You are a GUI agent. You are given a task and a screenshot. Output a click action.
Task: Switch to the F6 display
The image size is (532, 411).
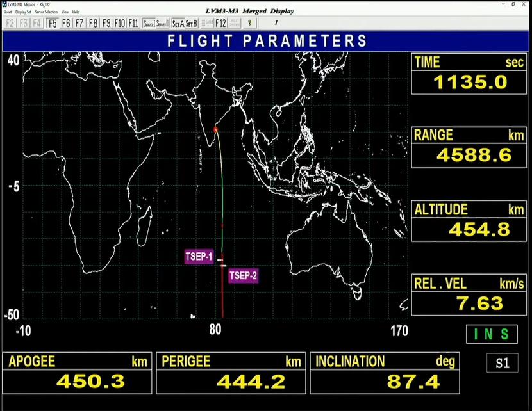[x=65, y=23]
